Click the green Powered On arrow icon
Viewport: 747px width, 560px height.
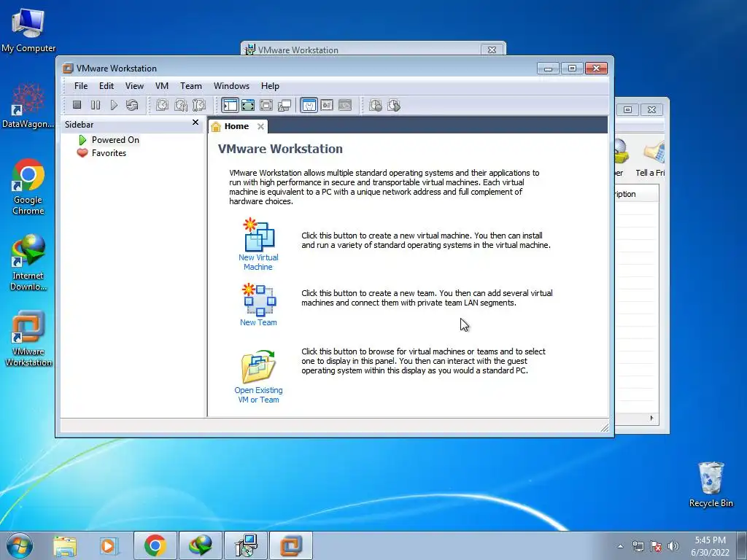click(x=83, y=139)
